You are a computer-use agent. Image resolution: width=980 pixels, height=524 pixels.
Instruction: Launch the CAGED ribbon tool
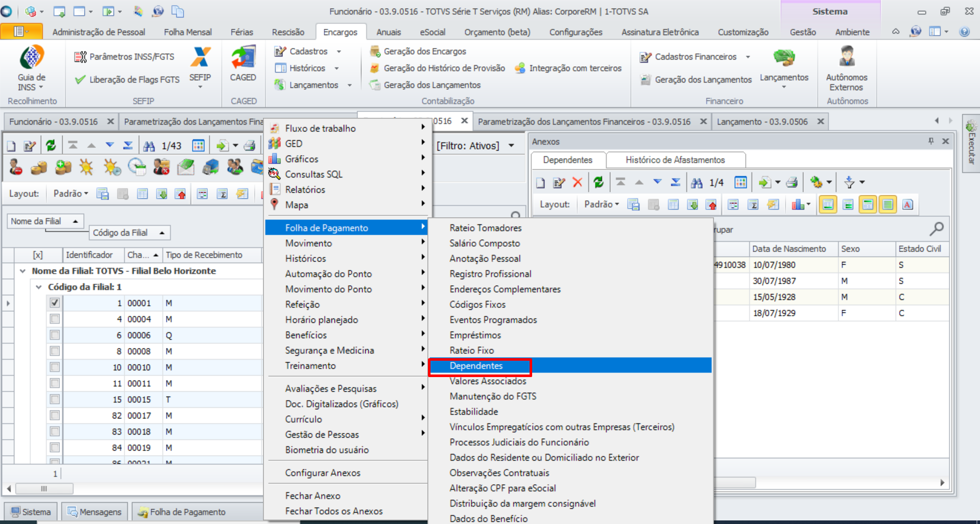tap(243, 64)
